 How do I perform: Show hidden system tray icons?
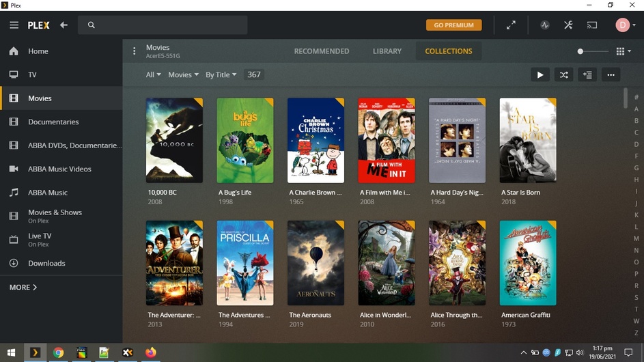tap(524, 352)
